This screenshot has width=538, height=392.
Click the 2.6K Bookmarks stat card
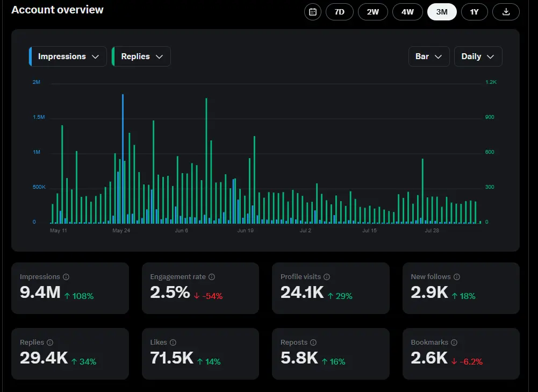click(461, 354)
